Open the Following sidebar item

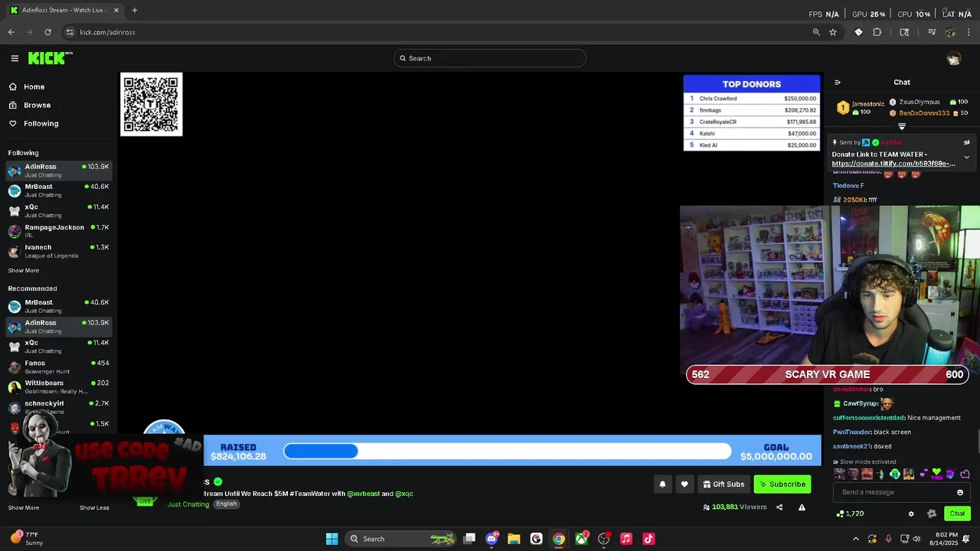click(34, 123)
